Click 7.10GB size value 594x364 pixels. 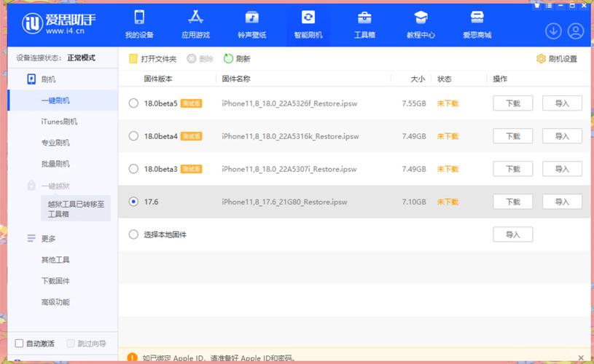(x=414, y=202)
